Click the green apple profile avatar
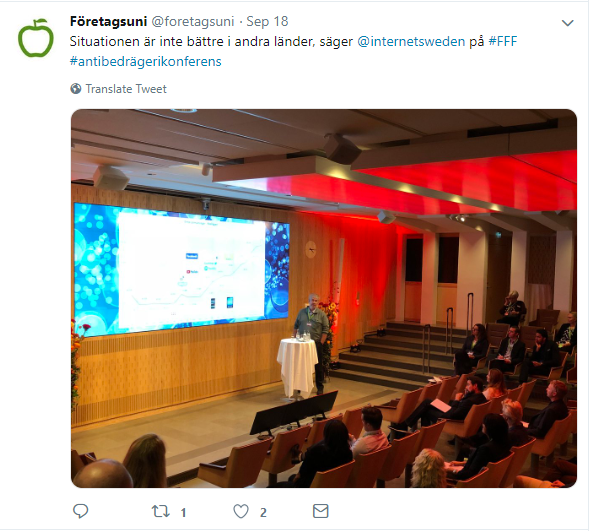This screenshot has width=589, height=531. [36, 38]
